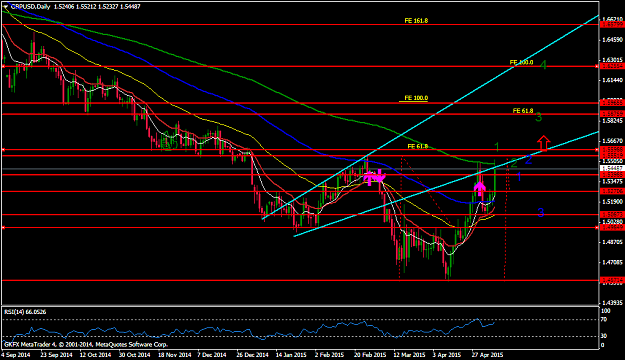Click the 1.61440 price axis label
This screenshot has width=625, height=360.
point(613,81)
